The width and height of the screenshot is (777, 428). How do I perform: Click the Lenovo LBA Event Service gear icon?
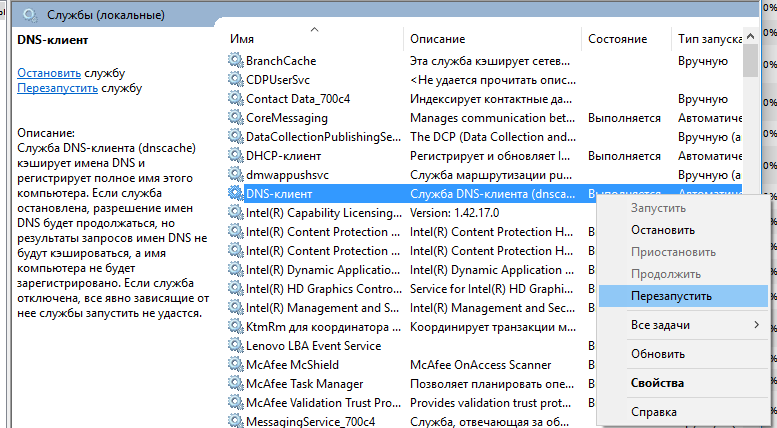coord(235,345)
